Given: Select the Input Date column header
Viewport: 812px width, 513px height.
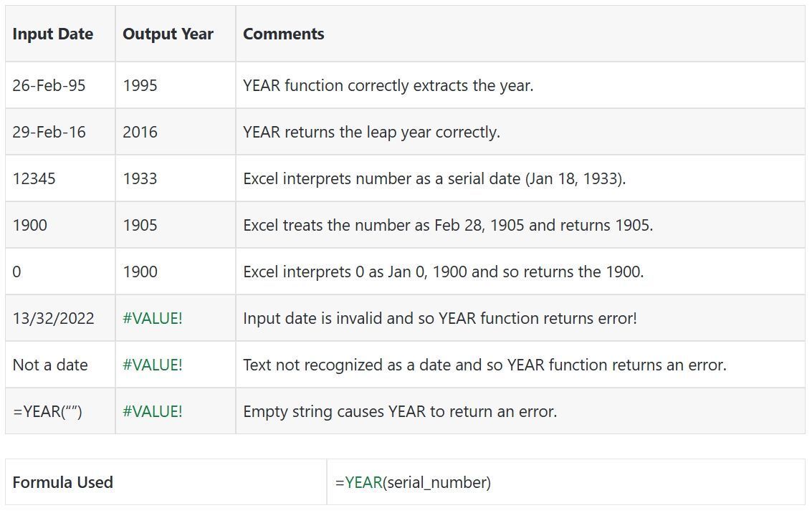Looking at the screenshot, I should click(53, 34).
